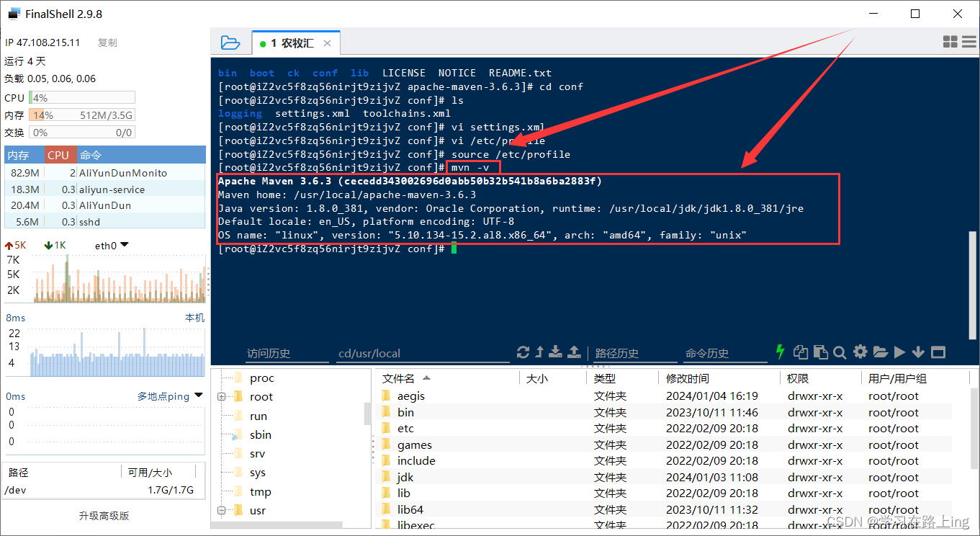
Task: Select the AliYunDunMonito process row
Action: click(105, 173)
